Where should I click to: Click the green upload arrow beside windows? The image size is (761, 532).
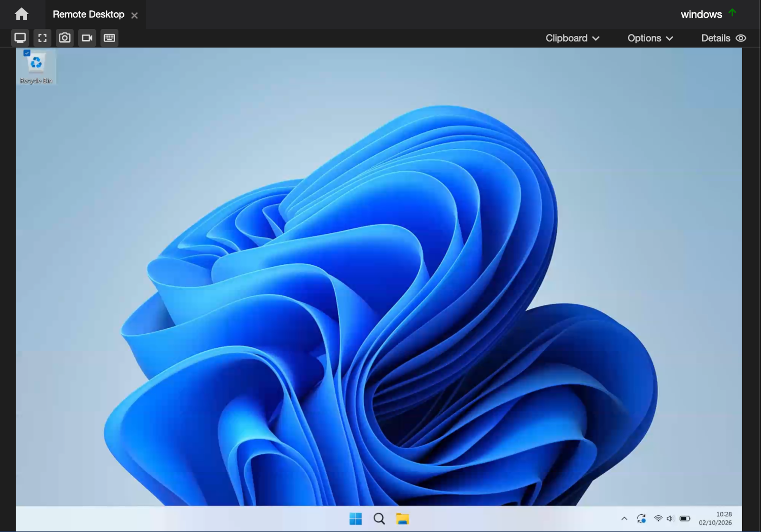pyautogui.click(x=733, y=12)
